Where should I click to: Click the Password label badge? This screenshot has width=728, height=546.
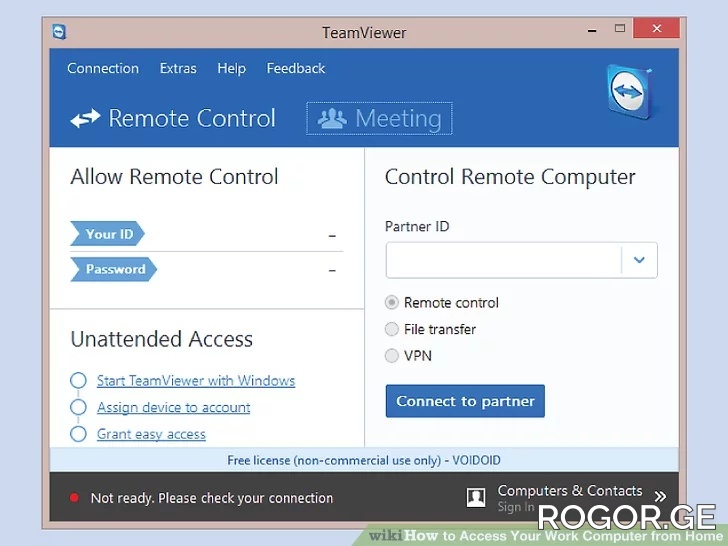click(x=113, y=269)
